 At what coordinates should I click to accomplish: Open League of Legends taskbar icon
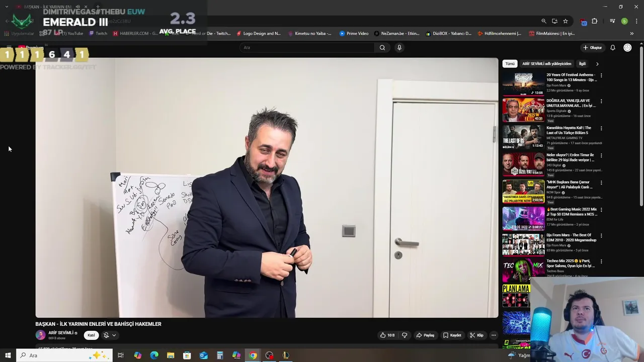pyautogui.click(x=286, y=355)
